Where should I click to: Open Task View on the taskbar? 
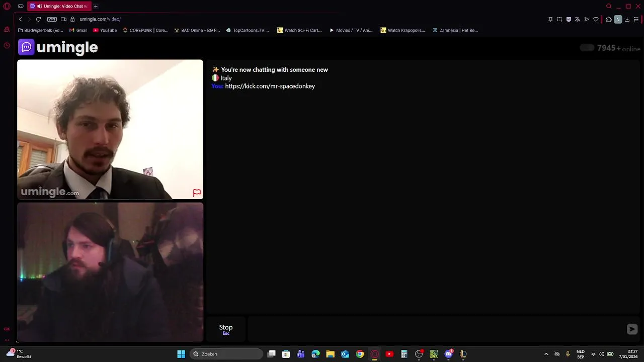point(272,354)
